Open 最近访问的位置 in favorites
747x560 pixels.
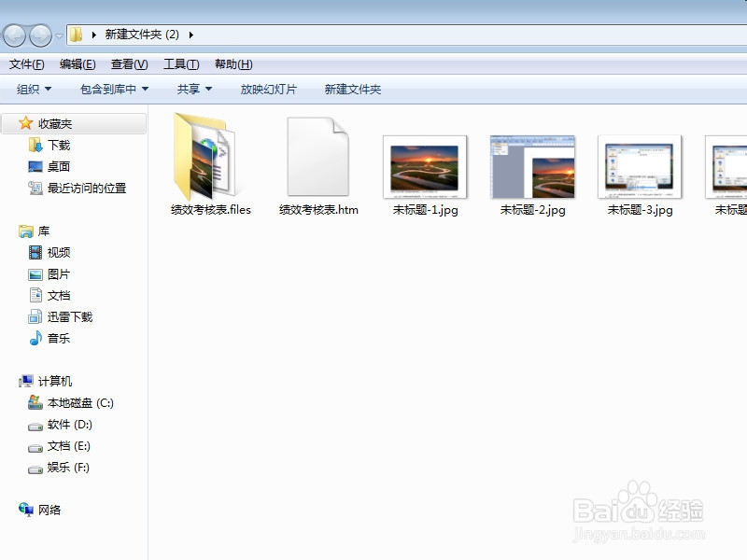tap(87, 189)
